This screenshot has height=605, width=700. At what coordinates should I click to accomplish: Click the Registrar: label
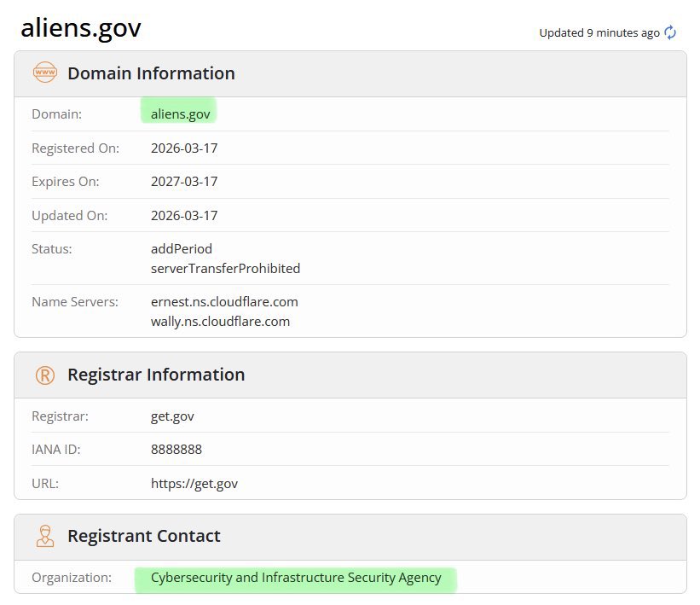(61, 416)
